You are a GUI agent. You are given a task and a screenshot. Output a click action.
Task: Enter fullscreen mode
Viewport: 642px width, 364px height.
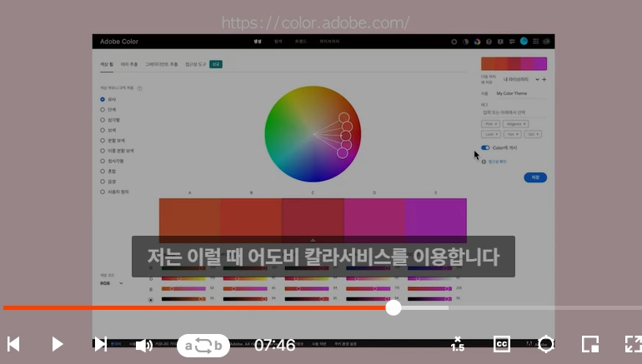coord(634,344)
